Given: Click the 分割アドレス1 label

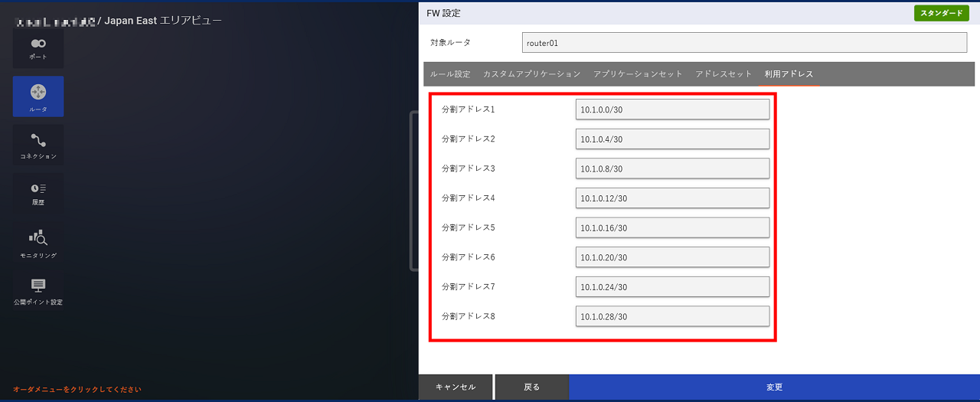Looking at the screenshot, I should point(469,109).
